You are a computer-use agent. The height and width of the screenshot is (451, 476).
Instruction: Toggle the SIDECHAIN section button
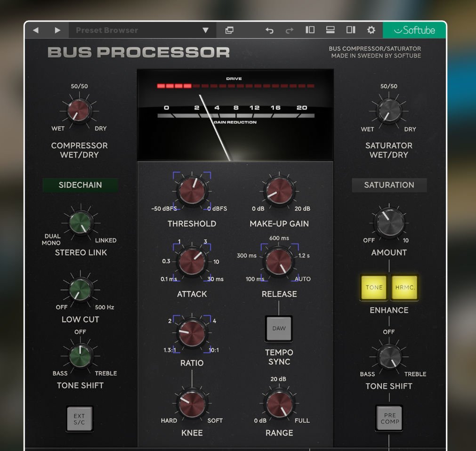(x=80, y=185)
